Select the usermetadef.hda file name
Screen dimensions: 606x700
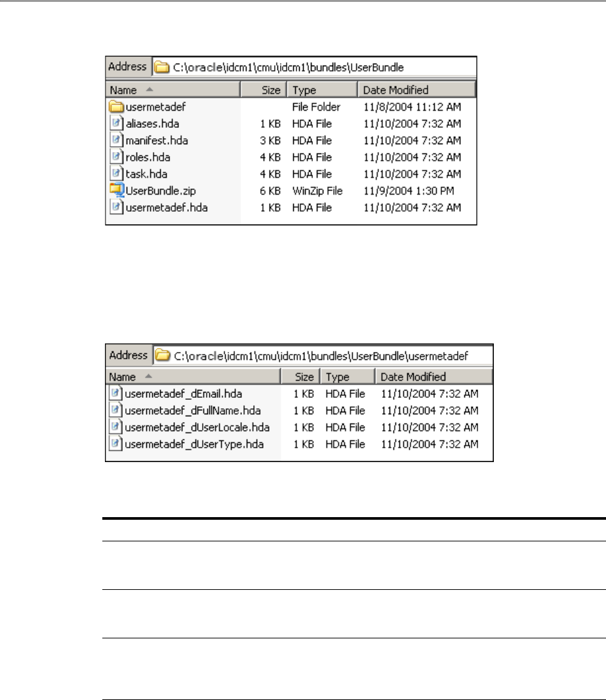tap(167, 208)
